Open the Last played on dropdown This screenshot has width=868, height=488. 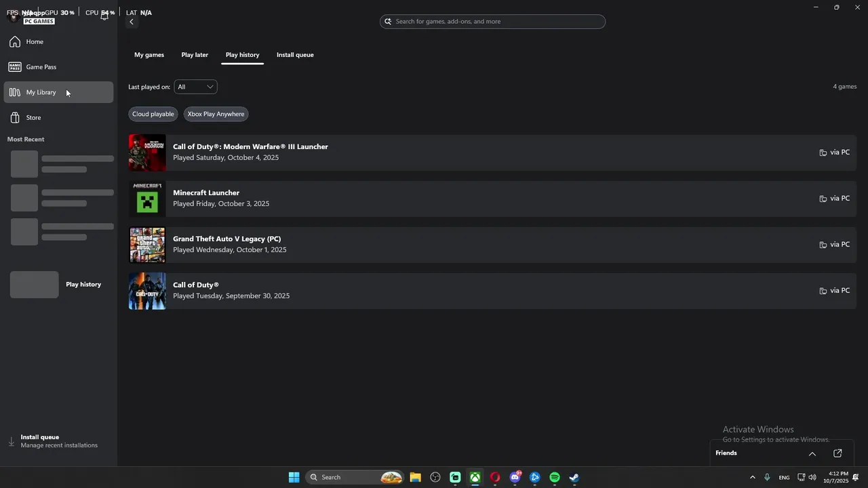195,87
